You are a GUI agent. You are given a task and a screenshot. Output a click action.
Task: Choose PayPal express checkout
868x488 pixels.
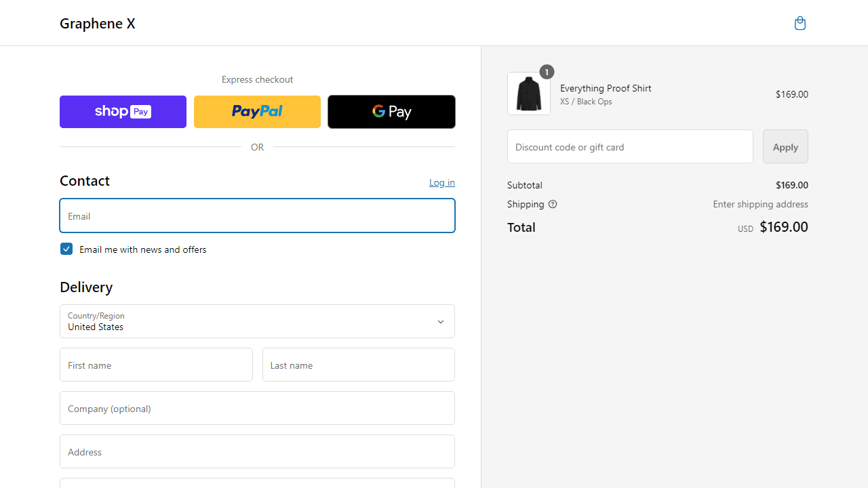click(257, 112)
